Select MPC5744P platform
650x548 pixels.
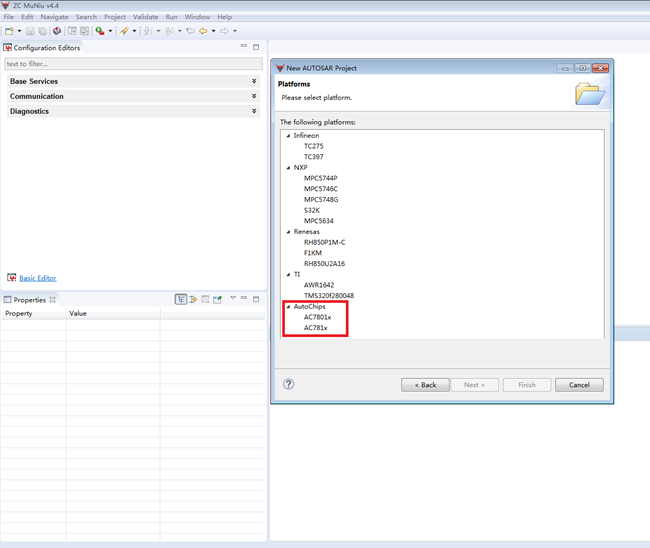tap(320, 178)
